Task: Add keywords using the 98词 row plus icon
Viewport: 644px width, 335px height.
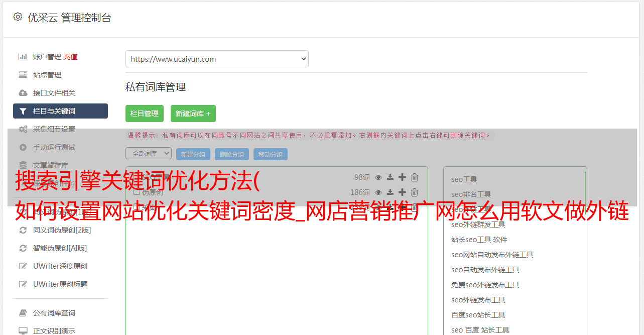Action: (x=402, y=177)
